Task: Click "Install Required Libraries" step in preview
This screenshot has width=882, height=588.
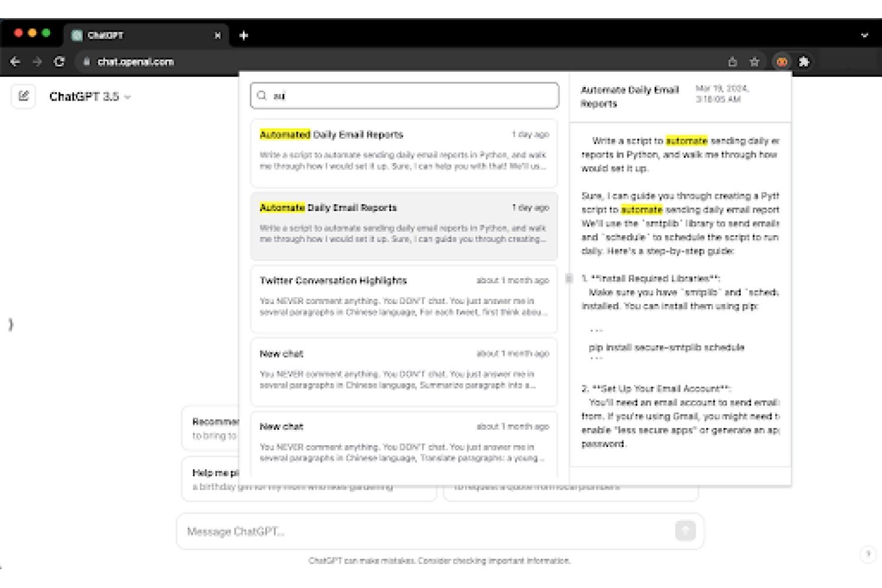Action: pos(651,278)
